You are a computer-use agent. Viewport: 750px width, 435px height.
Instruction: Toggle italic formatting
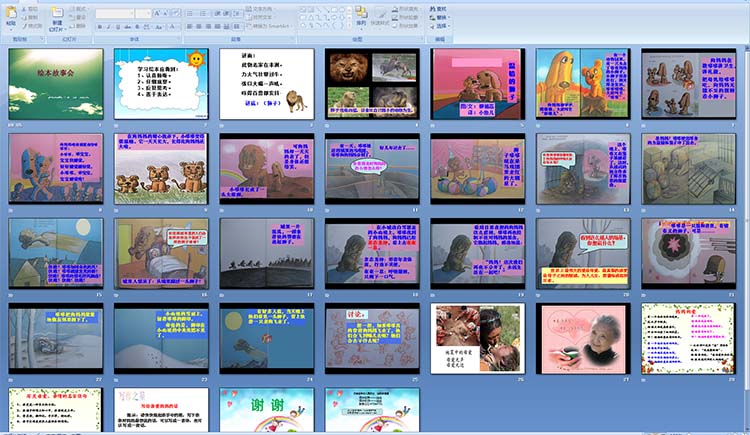[x=108, y=27]
